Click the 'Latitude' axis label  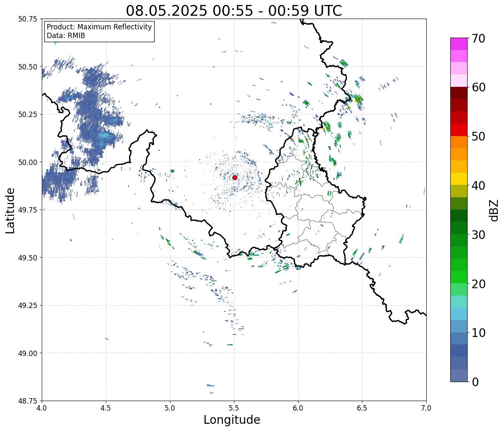[x=10, y=210]
